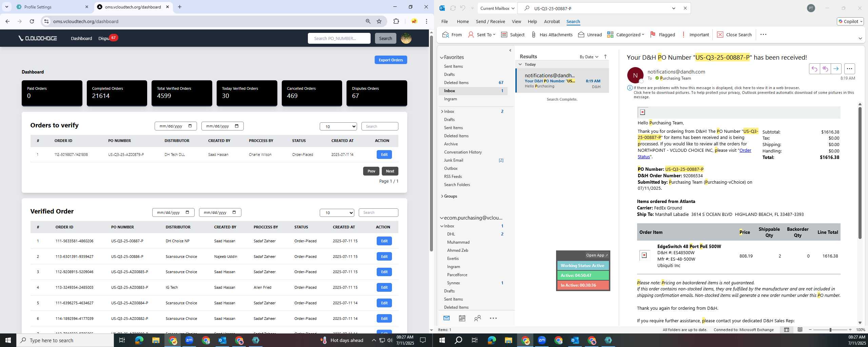Image resolution: width=868 pixels, height=347 pixels.
Task: Open Verified Order page-size dropdown
Action: (x=337, y=212)
